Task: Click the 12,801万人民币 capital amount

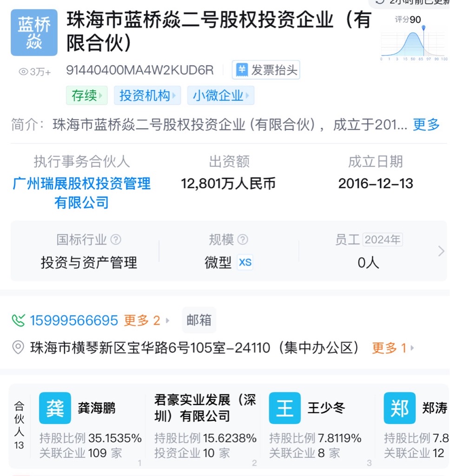Action: click(228, 184)
